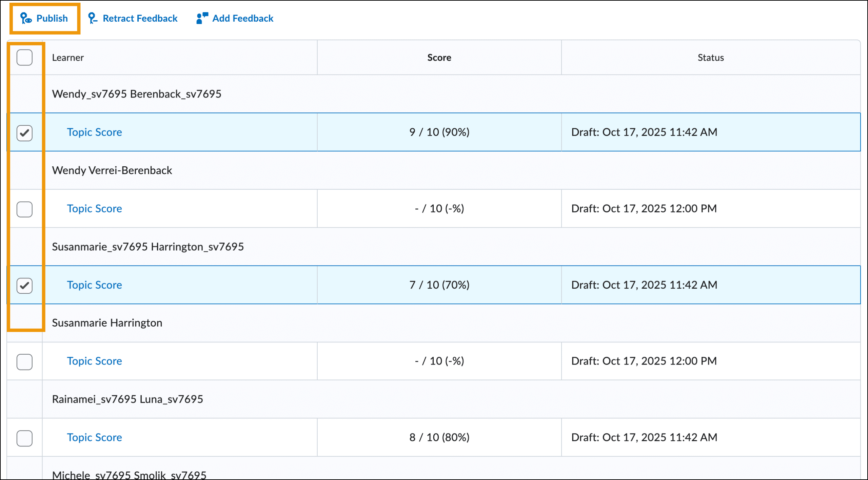Toggle the select-all checkbox beside Learner
The height and width of the screenshot is (480, 868).
[24, 58]
